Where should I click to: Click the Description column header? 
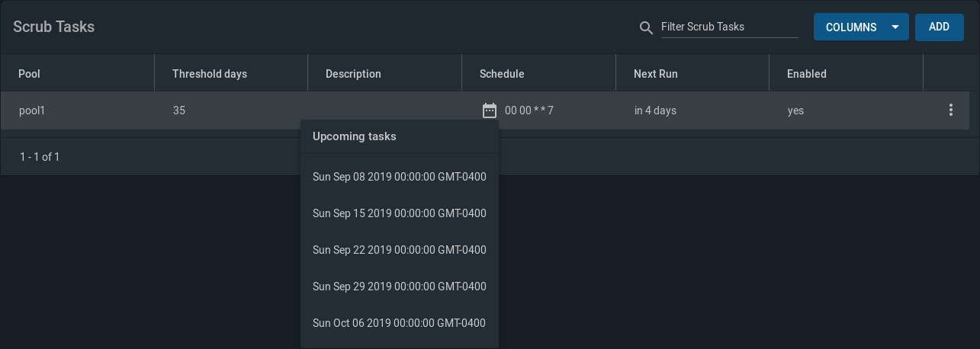pos(353,74)
